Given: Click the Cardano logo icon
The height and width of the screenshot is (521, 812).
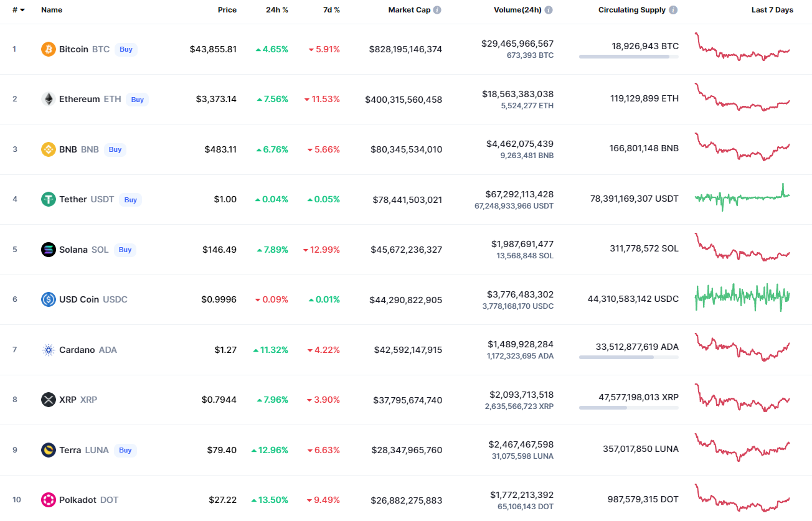Looking at the screenshot, I should point(48,350).
